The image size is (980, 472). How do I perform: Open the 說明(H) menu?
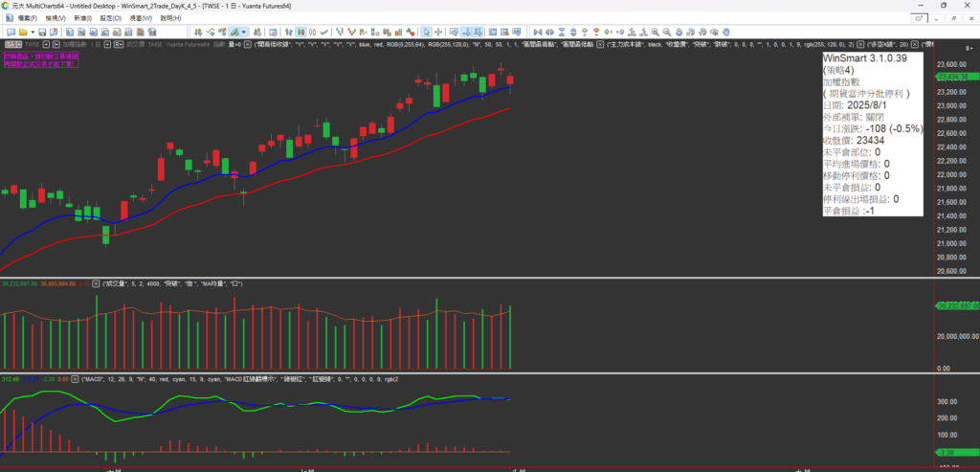point(170,18)
